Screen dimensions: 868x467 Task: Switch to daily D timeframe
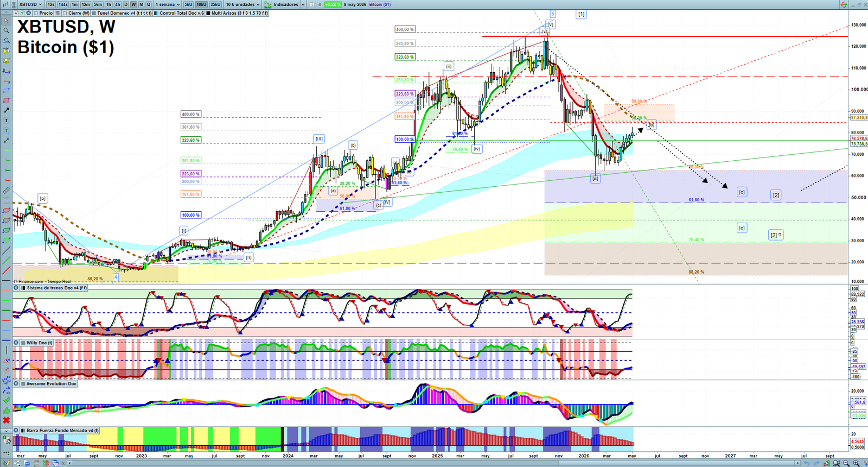[x=126, y=4]
